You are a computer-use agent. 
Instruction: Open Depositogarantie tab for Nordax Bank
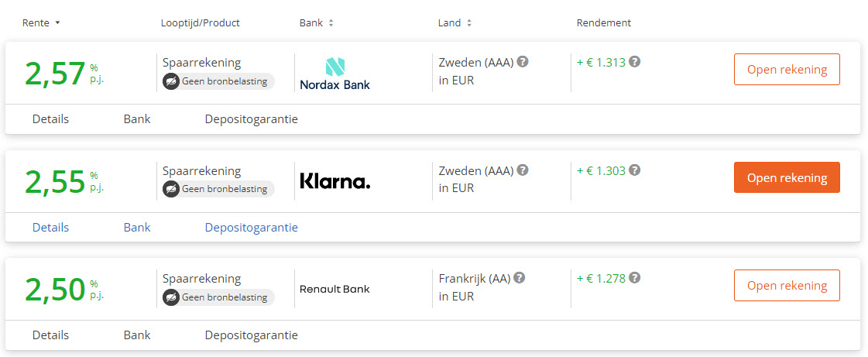pyautogui.click(x=252, y=119)
